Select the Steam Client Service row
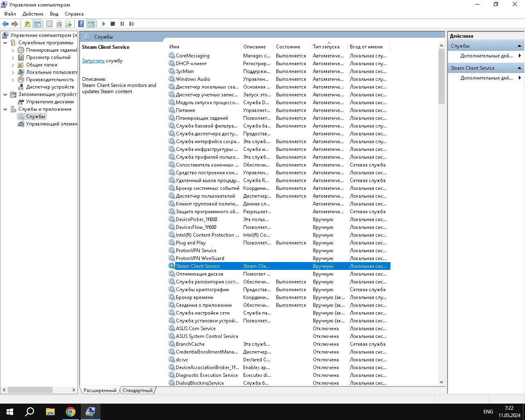525x420 pixels. (279, 266)
